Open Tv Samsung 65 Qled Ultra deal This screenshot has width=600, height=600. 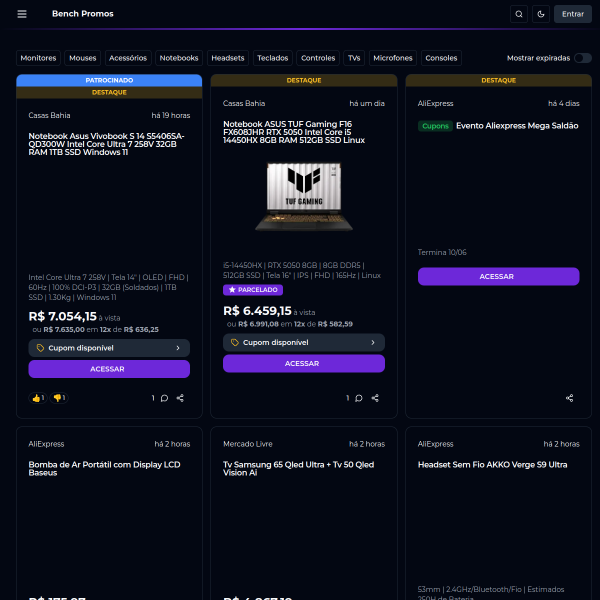coord(298,468)
